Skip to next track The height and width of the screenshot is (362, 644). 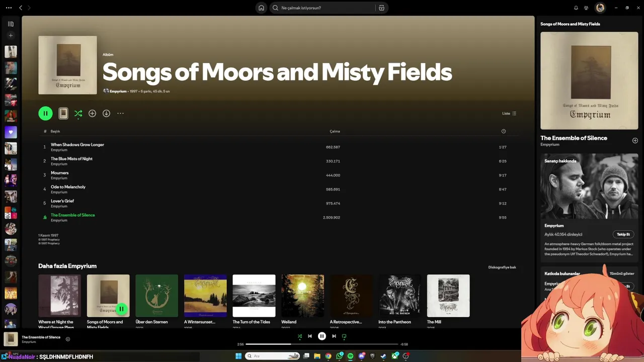point(334,336)
